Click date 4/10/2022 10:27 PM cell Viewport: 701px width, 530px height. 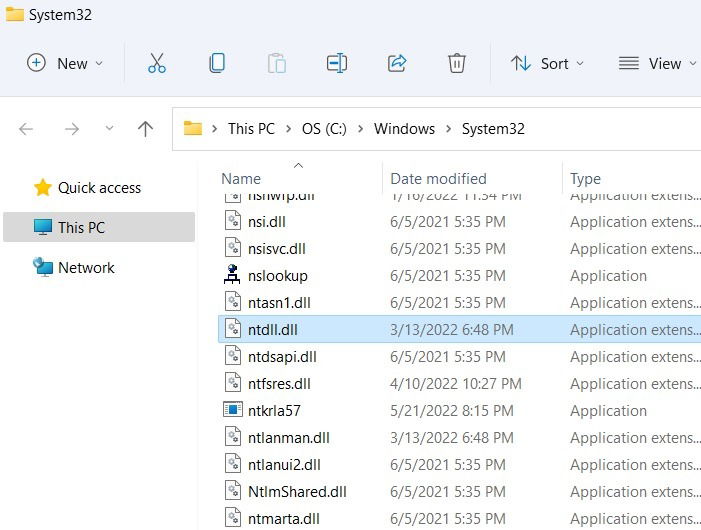[x=456, y=384]
